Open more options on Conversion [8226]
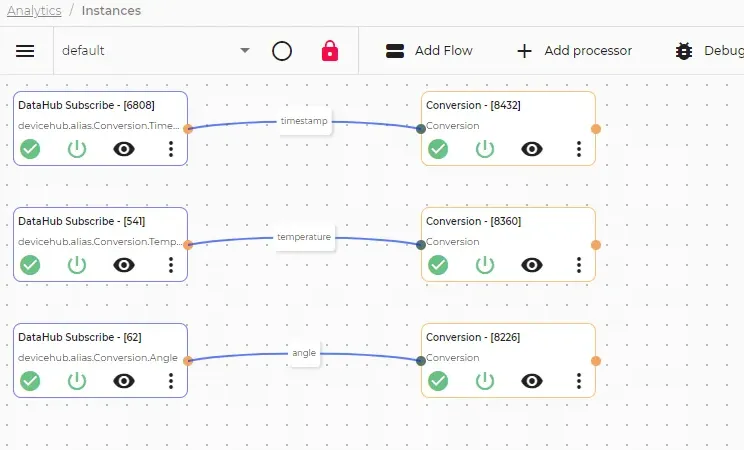 pos(579,381)
